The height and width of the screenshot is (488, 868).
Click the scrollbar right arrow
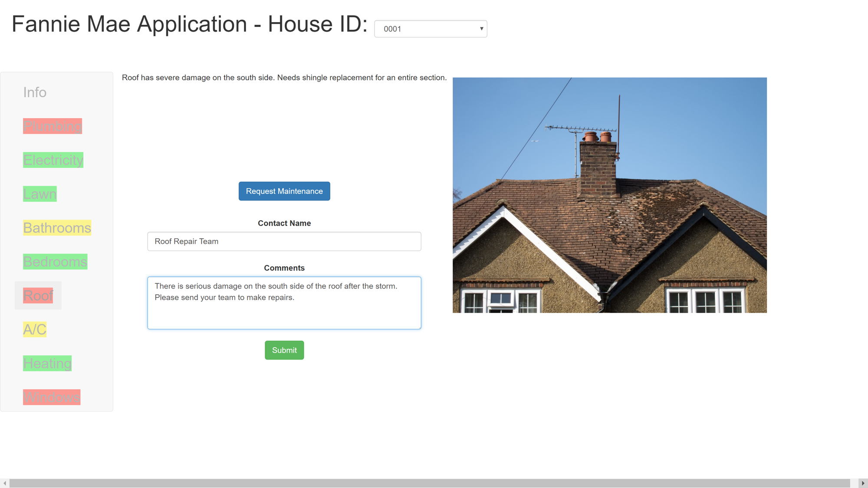click(x=863, y=483)
